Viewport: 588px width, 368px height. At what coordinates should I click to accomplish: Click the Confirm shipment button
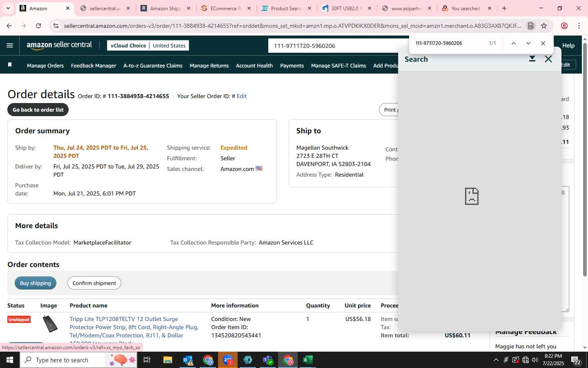(94, 283)
